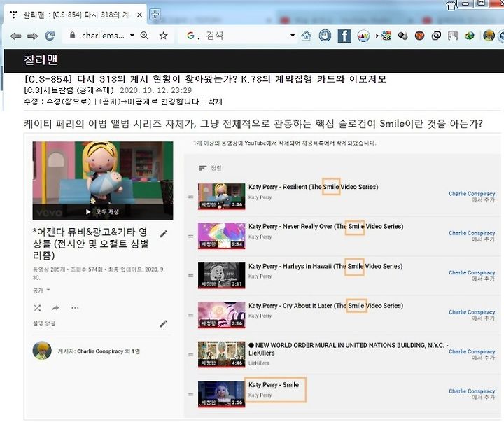Open Katy Perry - Smile video thumbnail
Screen dimensions: 504x422
(x=221, y=394)
